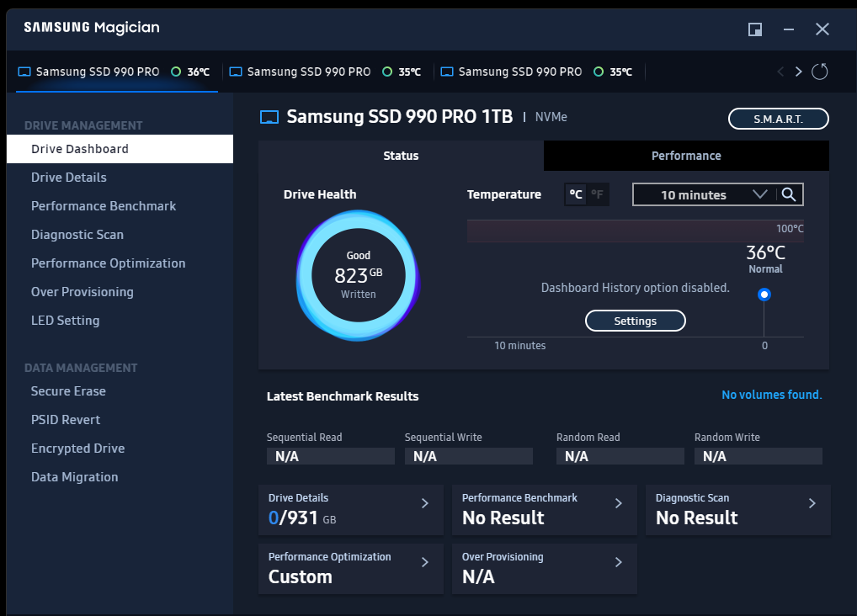Switch temperature unit to Fahrenheit

[598, 194]
